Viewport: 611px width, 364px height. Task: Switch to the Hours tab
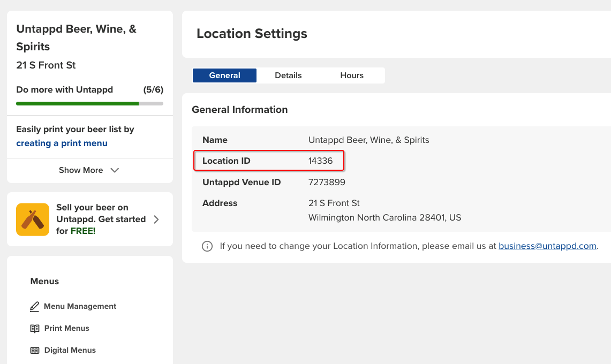[352, 75]
